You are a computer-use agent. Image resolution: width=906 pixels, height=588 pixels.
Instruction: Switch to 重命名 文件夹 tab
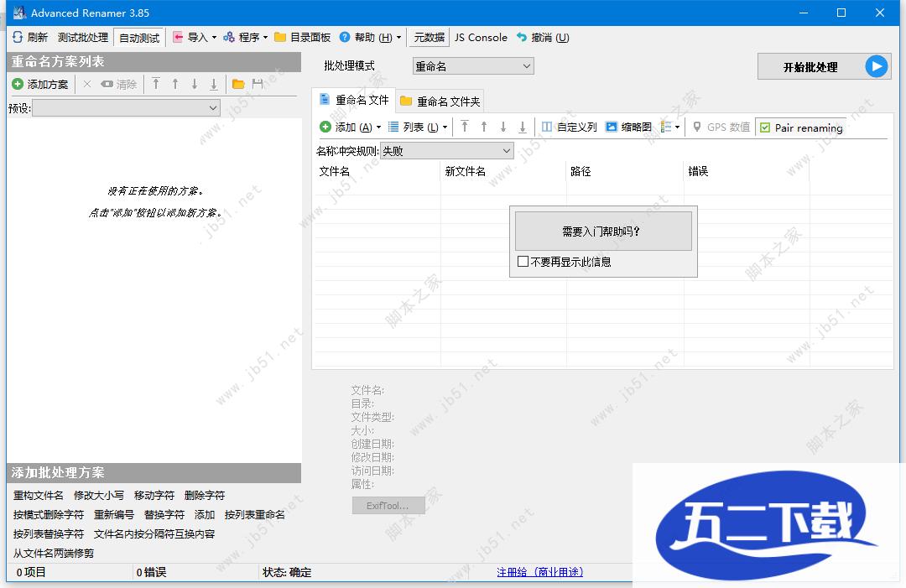pos(440,101)
